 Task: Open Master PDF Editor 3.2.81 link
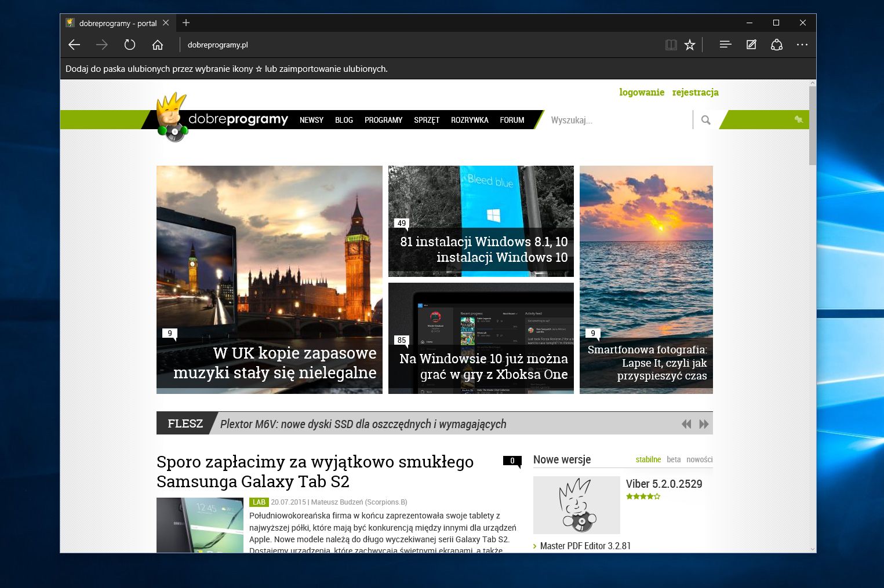click(x=585, y=546)
